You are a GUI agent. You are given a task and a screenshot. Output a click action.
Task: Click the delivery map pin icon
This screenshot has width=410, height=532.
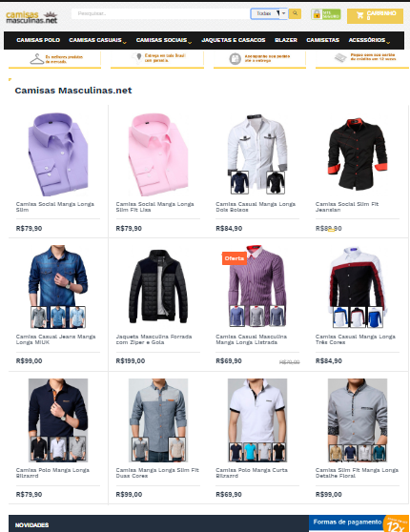[x=138, y=58]
